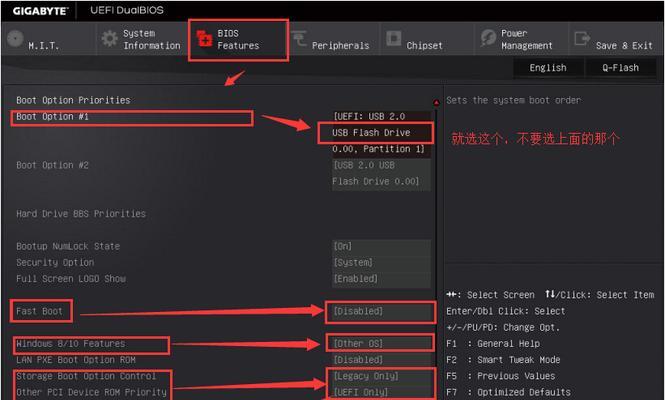Toggle LAN PXE Boot Option ROM [Disabled]
Image resolution: width=665 pixels, height=400 pixels.
(381, 360)
